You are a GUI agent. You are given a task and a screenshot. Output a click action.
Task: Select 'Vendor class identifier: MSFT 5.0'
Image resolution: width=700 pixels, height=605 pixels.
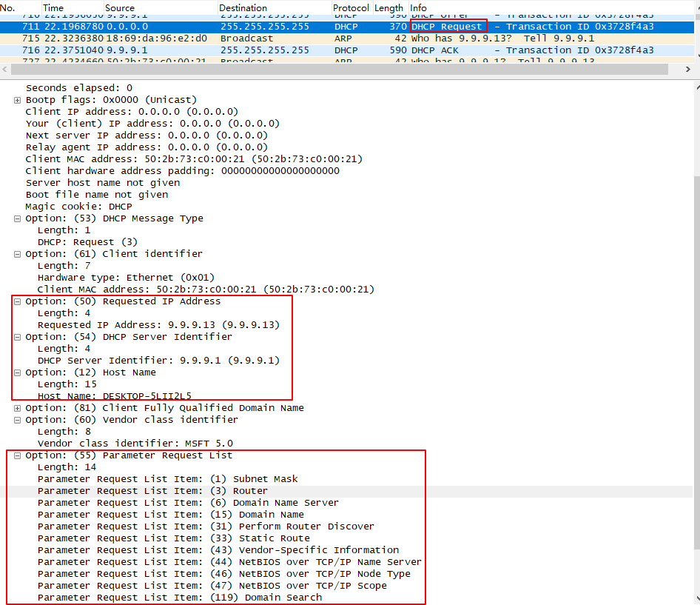click(135, 444)
